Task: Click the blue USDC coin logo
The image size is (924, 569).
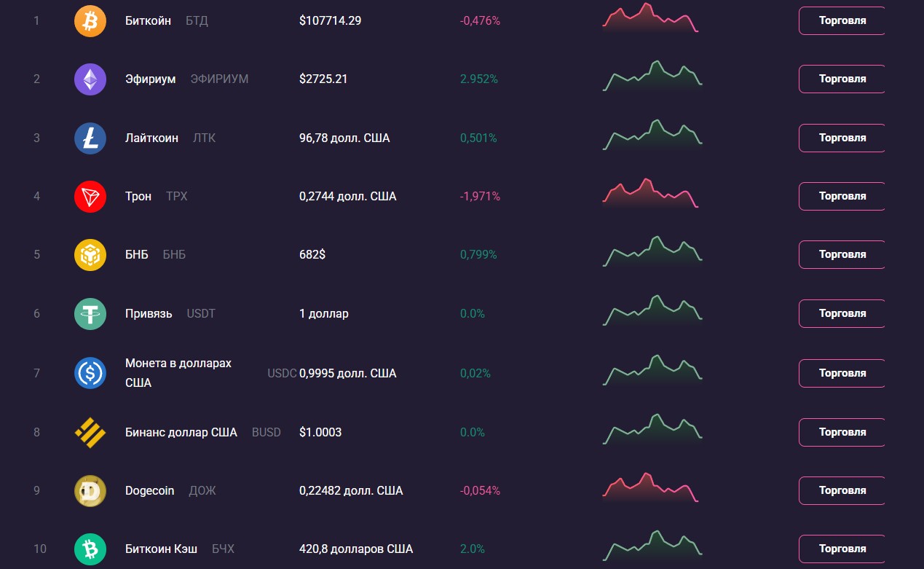Action: 90,373
